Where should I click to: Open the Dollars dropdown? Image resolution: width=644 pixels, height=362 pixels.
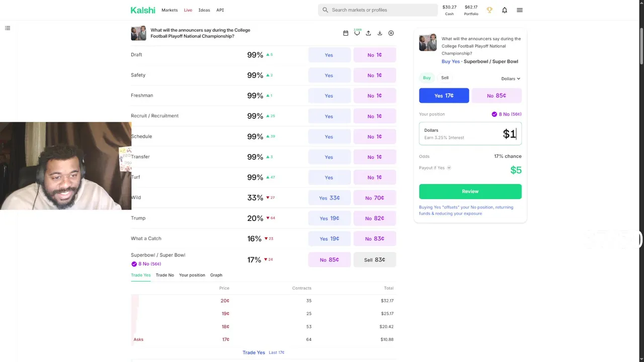pyautogui.click(x=510, y=79)
